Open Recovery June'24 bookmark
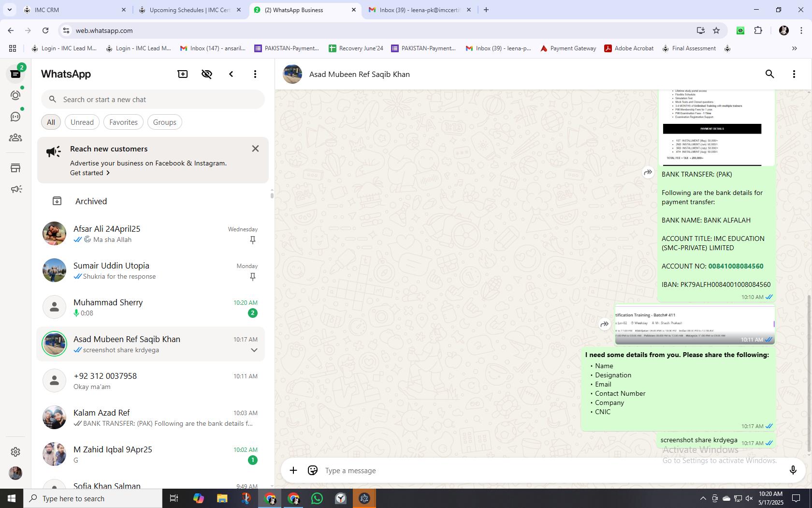The width and height of the screenshot is (812, 508). coord(356,48)
